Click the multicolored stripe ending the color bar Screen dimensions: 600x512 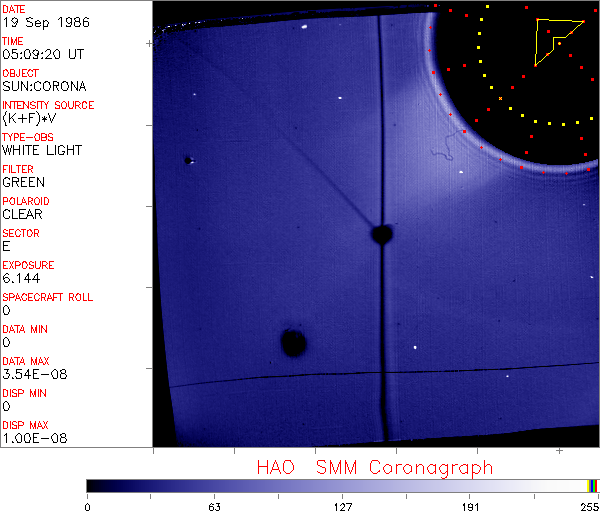(593, 485)
